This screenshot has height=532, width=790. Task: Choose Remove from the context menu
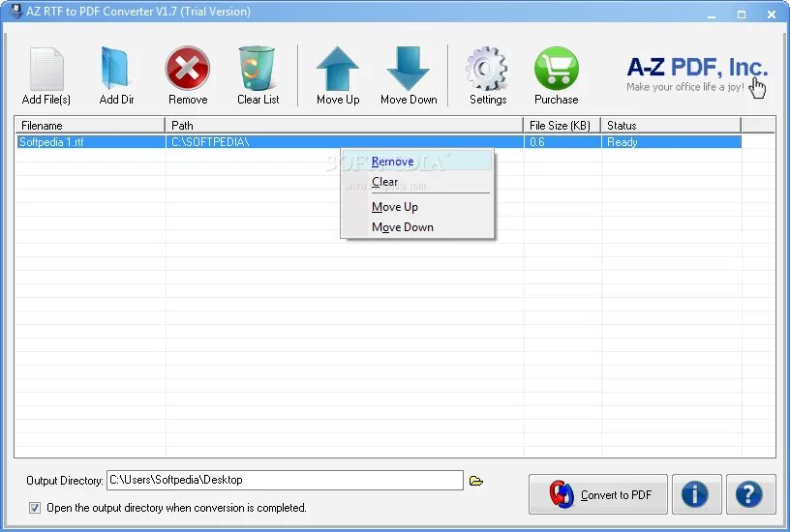click(x=417, y=162)
